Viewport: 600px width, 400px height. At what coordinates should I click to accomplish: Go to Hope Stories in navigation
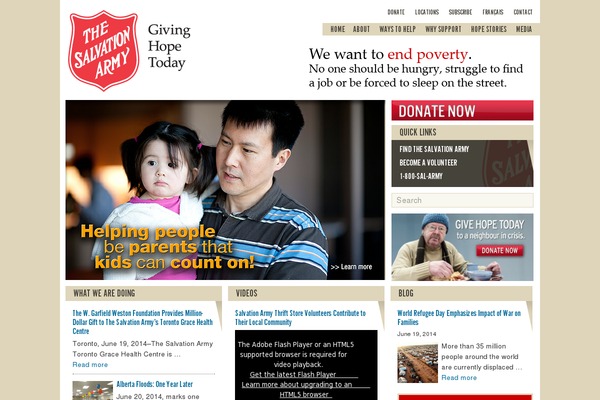(489, 29)
